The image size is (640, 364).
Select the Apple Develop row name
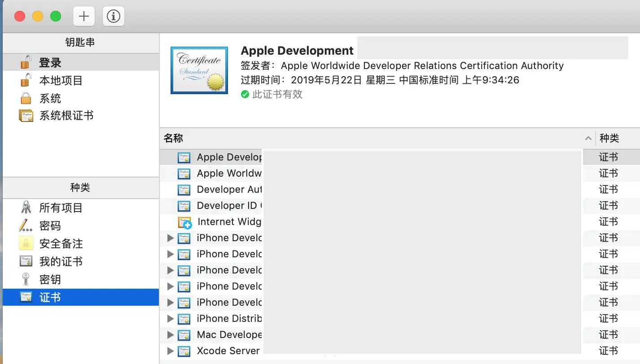tap(229, 157)
